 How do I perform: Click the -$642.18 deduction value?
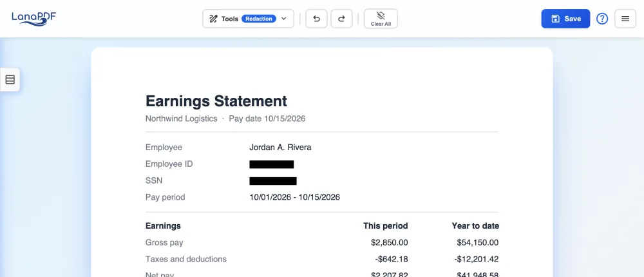click(x=392, y=260)
